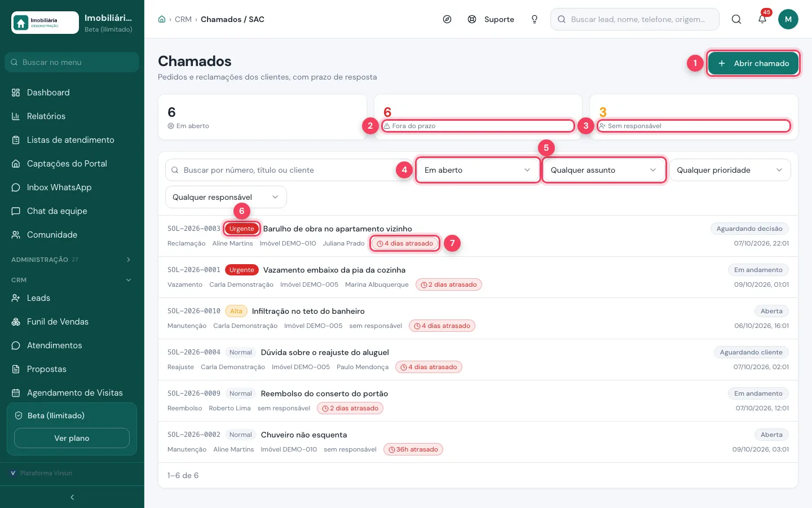Go to Listas de atendimento

tap(72, 140)
